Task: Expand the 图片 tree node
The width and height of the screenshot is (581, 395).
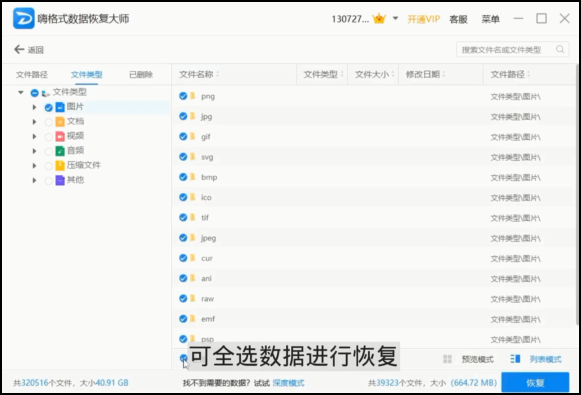Action: (x=34, y=107)
